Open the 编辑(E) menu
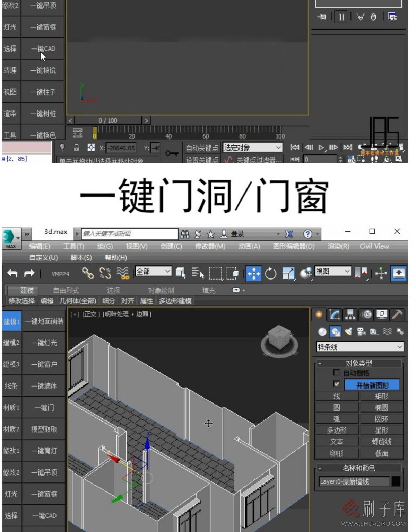The image size is (416, 532). [x=40, y=246]
